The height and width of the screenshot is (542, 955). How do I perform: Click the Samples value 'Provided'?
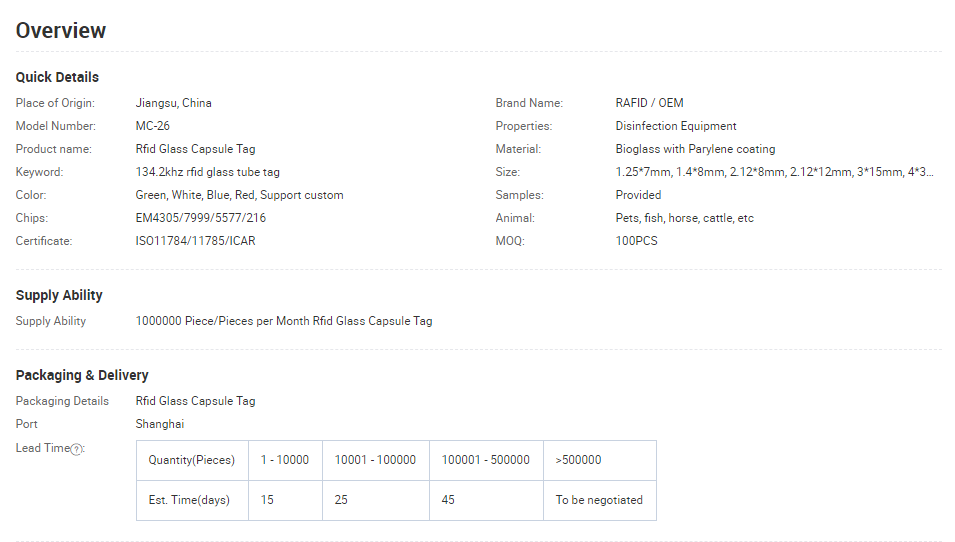coord(638,195)
